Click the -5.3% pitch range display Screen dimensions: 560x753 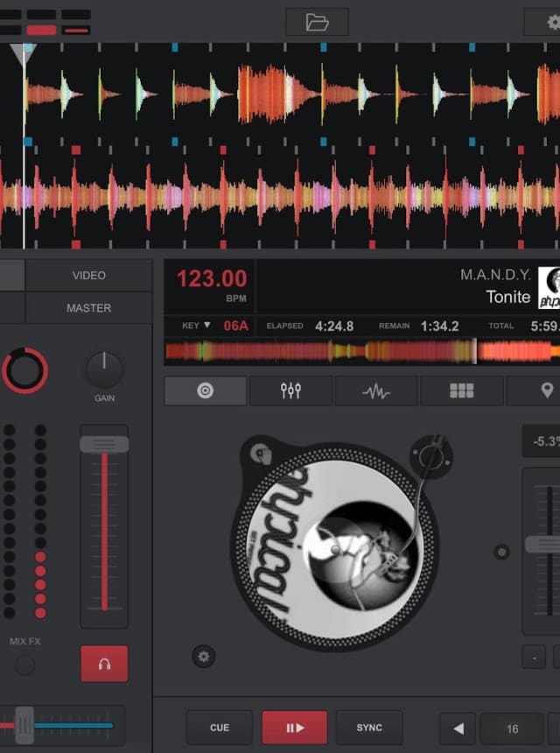pos(542,440)
